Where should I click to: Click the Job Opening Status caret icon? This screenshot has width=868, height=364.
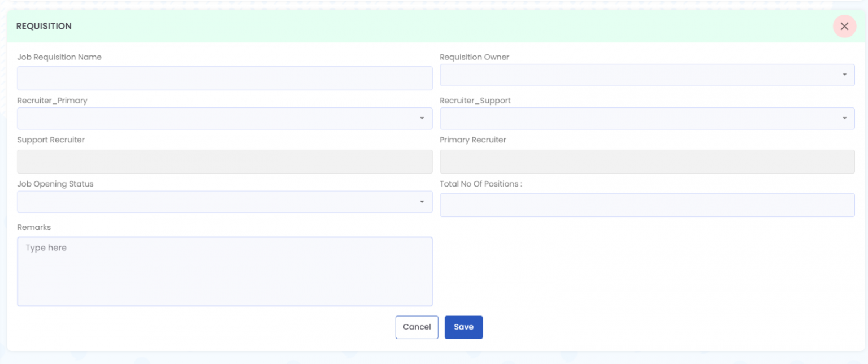click(423, 202)
